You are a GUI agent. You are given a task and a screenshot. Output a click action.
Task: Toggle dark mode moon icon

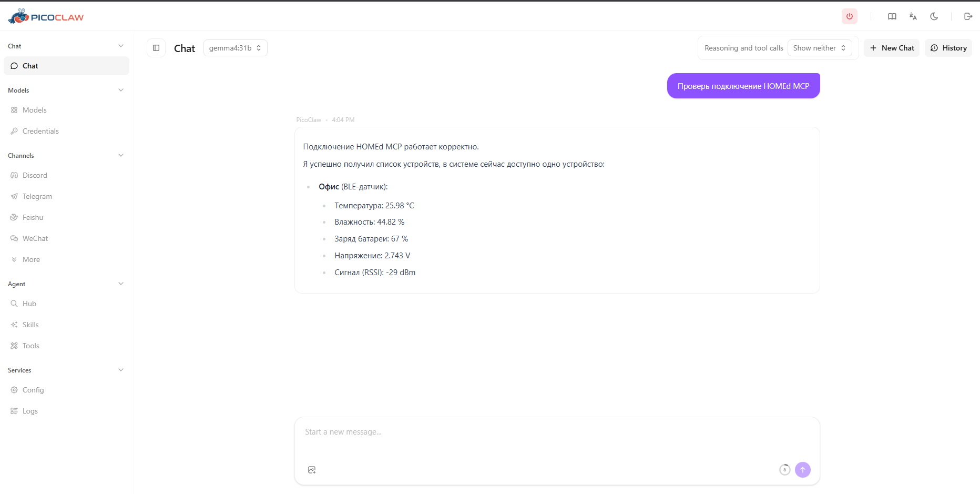[x=934, y=16]
